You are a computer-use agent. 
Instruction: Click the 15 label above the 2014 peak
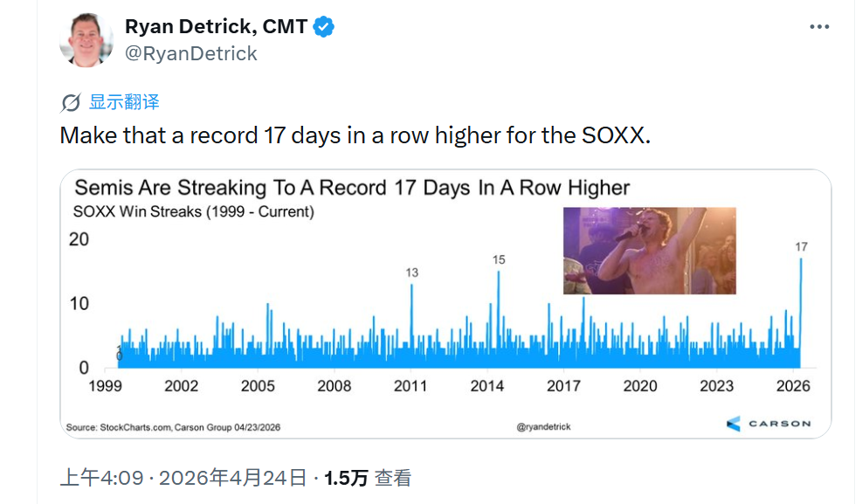click(499, 259)
